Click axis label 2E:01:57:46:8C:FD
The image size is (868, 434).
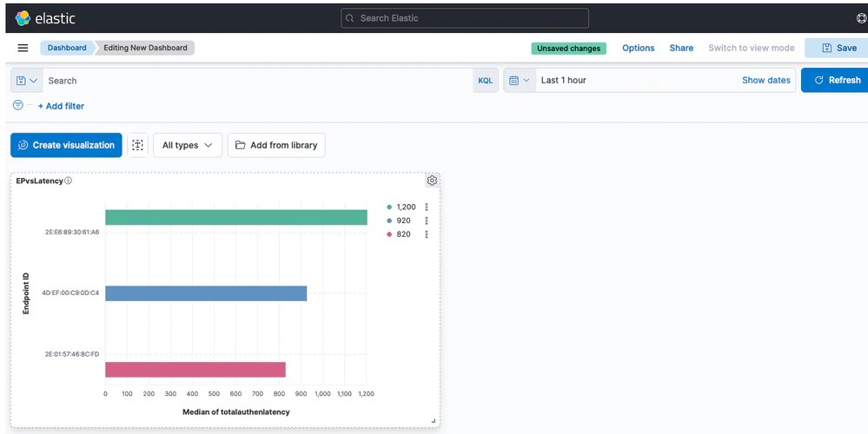pos(72,354)
